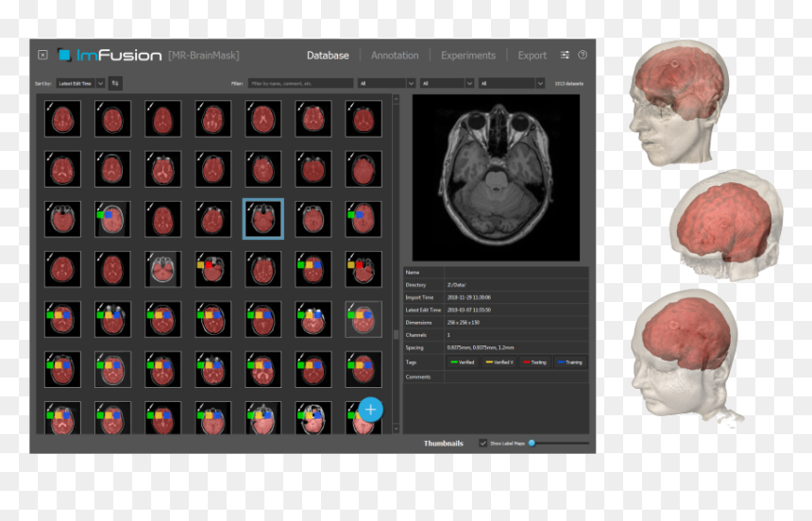Toggle the Training blue tag

pos(569,362)
